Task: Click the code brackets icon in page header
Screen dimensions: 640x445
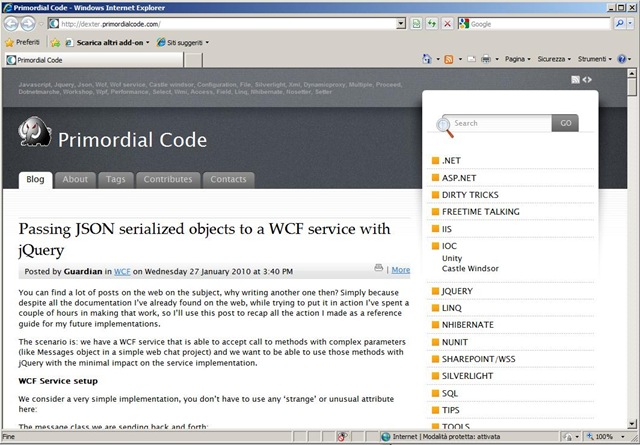Action: (587, 80)
